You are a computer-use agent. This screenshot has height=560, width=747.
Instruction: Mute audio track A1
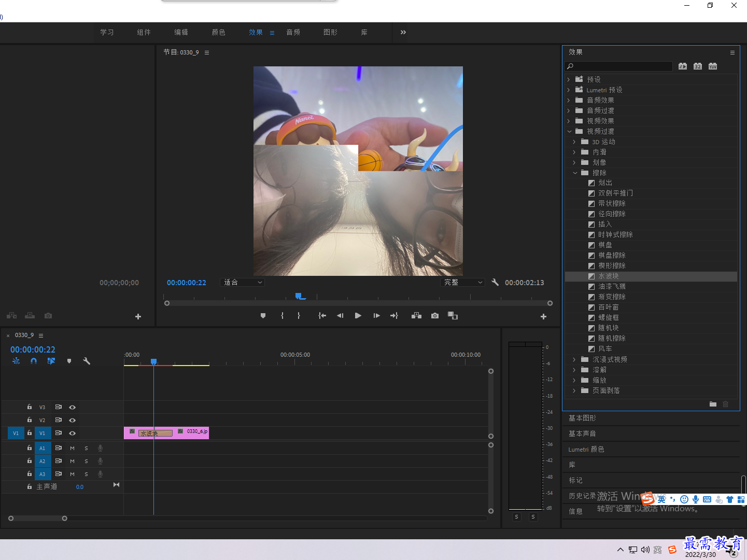pyautogui.click(x=72, y=448)
